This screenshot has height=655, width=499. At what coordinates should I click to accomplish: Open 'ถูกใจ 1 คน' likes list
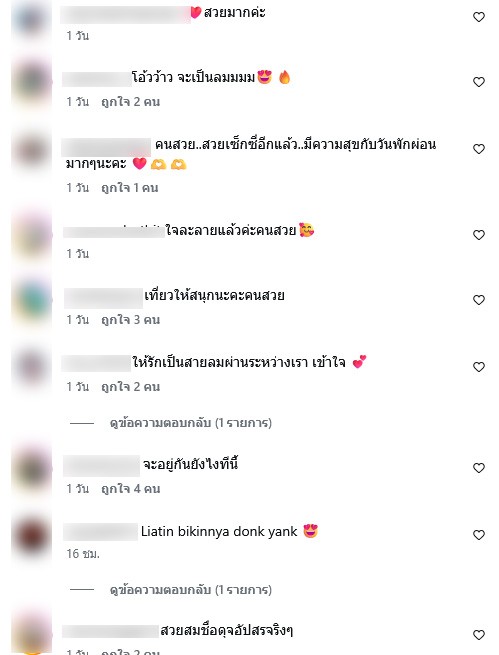point(130,188)
